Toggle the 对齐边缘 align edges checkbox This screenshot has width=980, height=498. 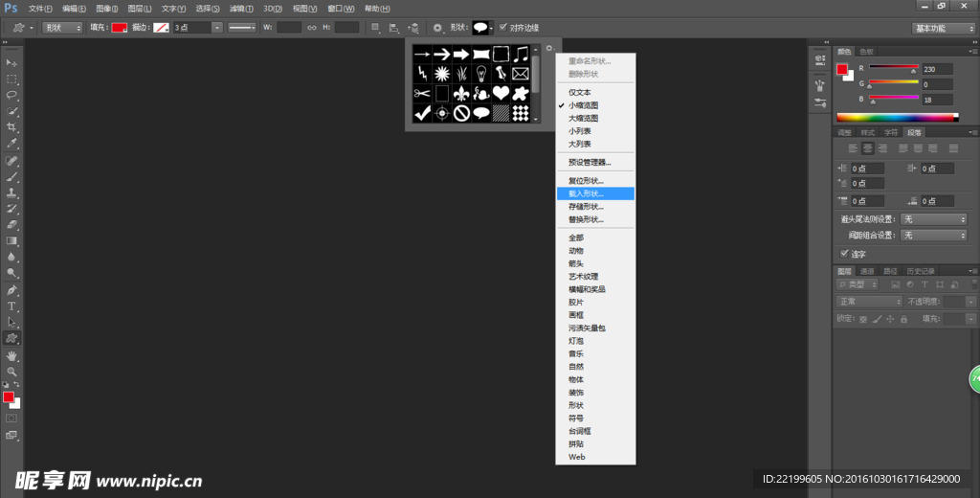503,28
